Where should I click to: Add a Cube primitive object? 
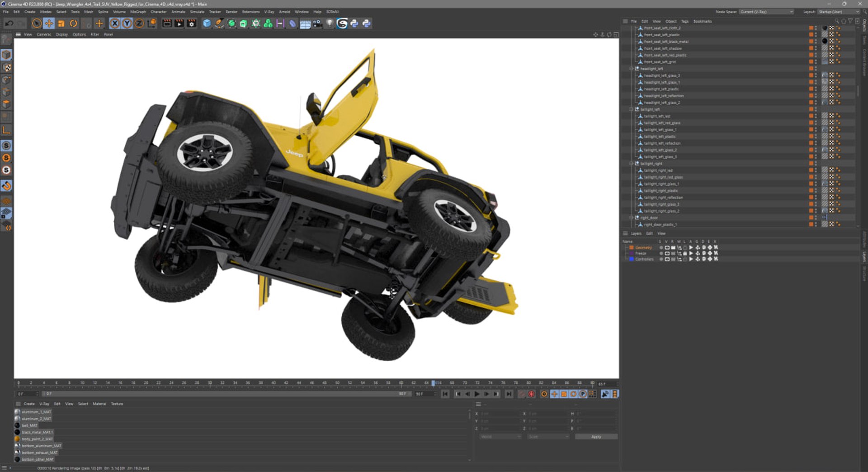(x=207, y=24)
